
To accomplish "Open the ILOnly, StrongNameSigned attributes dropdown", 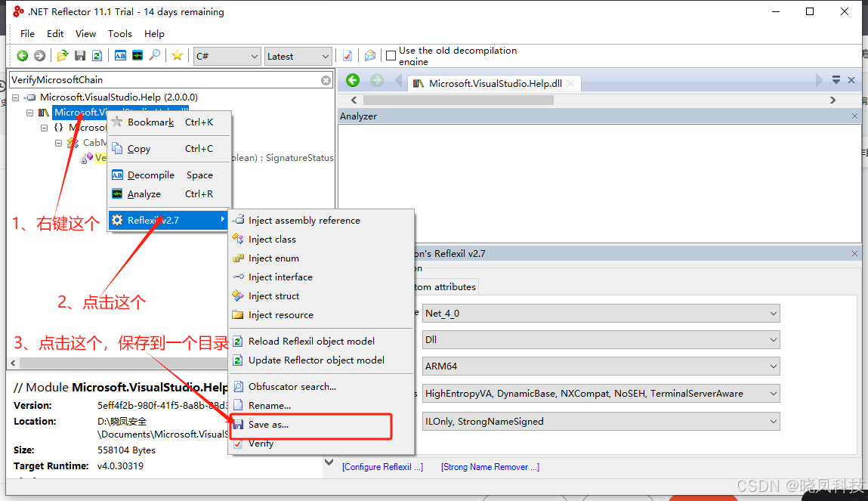I will 601,422.
